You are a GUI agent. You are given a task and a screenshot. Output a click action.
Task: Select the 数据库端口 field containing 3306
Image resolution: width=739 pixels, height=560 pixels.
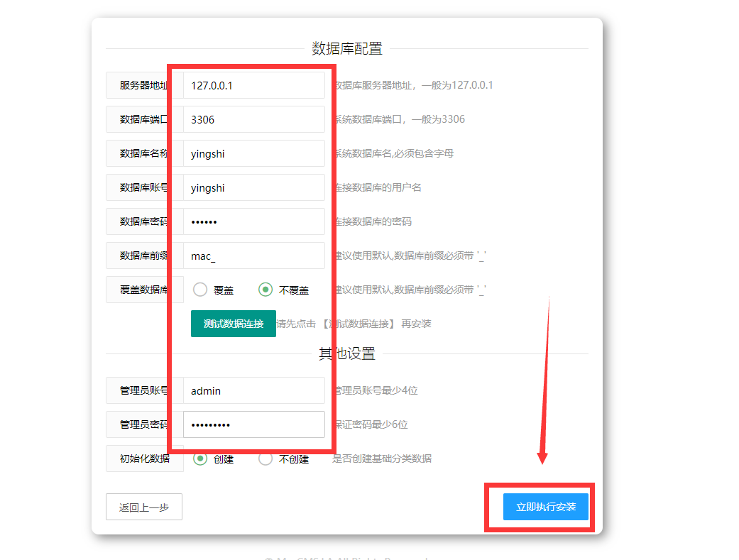point(253,119)
